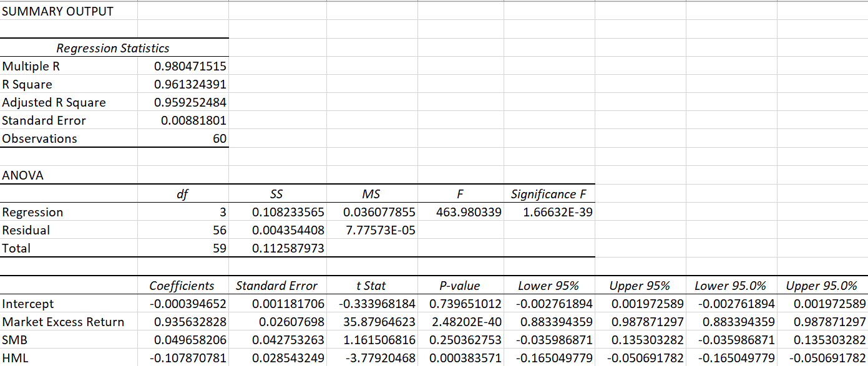Click the R Square label cell

[27, 84]
